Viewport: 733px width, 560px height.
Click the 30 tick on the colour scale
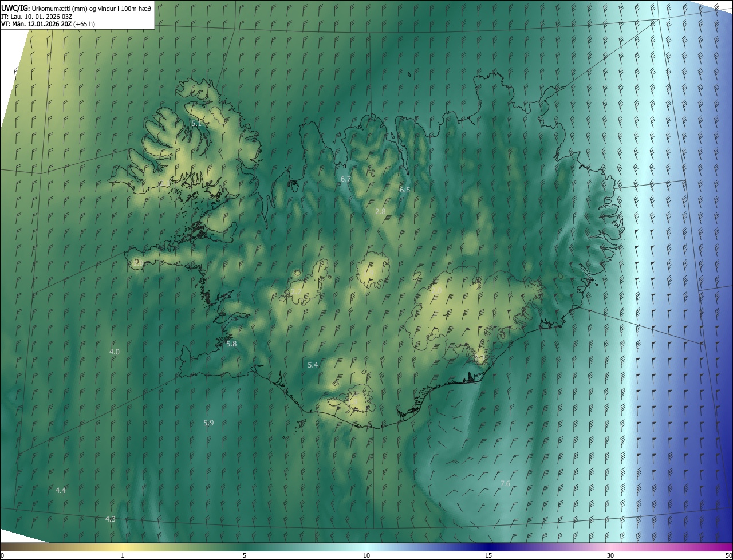tap(610, 555)
